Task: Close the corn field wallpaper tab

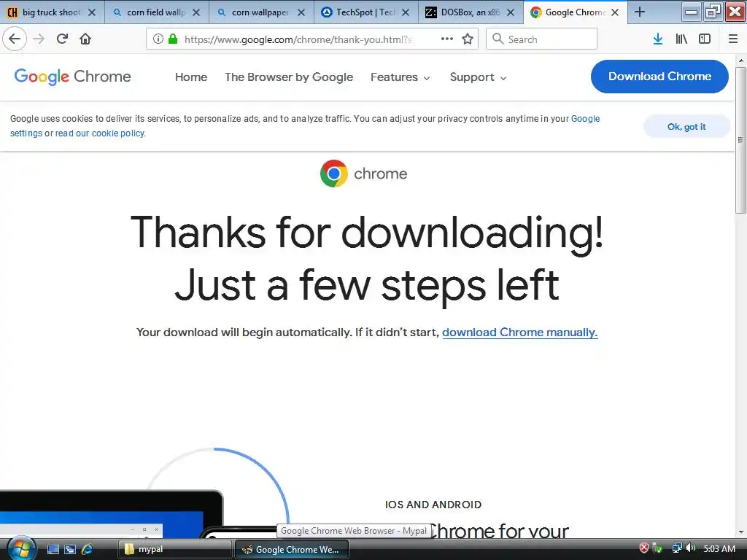Action: (196, 12)
